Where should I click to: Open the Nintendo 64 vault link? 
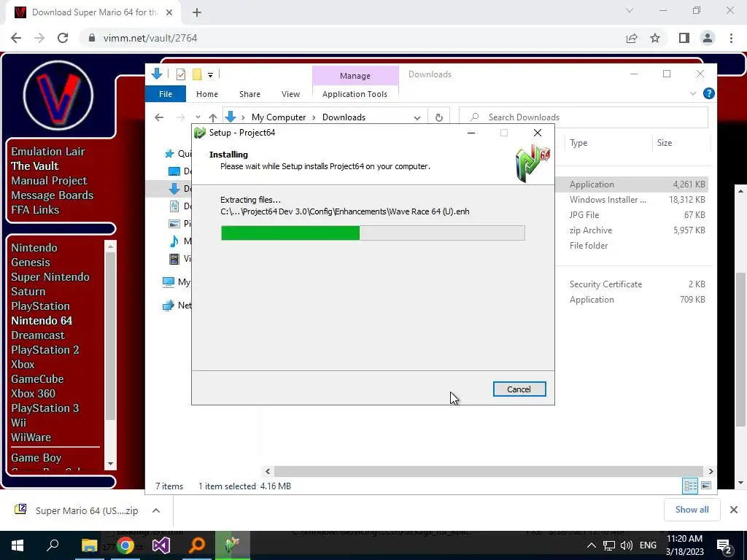42,321
